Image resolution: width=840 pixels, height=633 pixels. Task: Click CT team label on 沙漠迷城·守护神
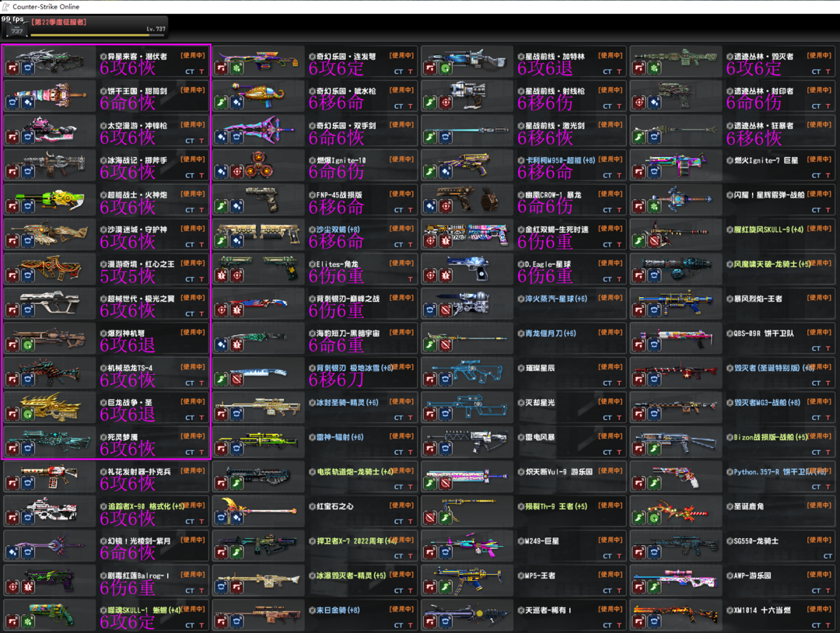pos(190,245)
